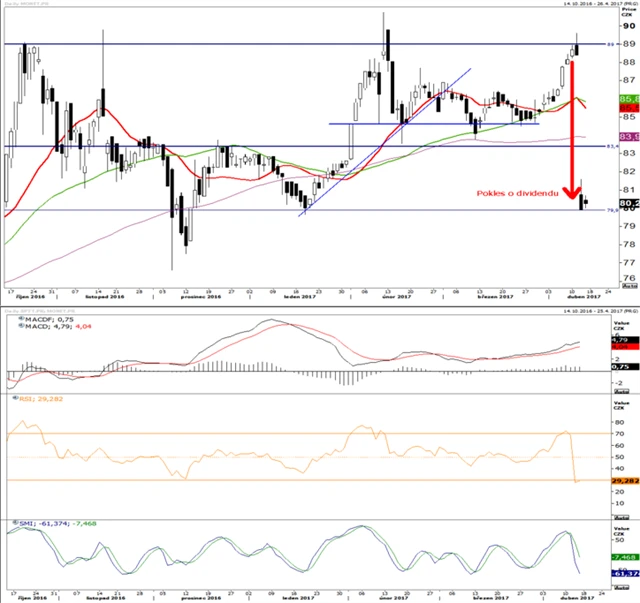This screenshot has height=603, width=640.
Task: Click RSI axis value 70
Action: click(x=620, y=434)
